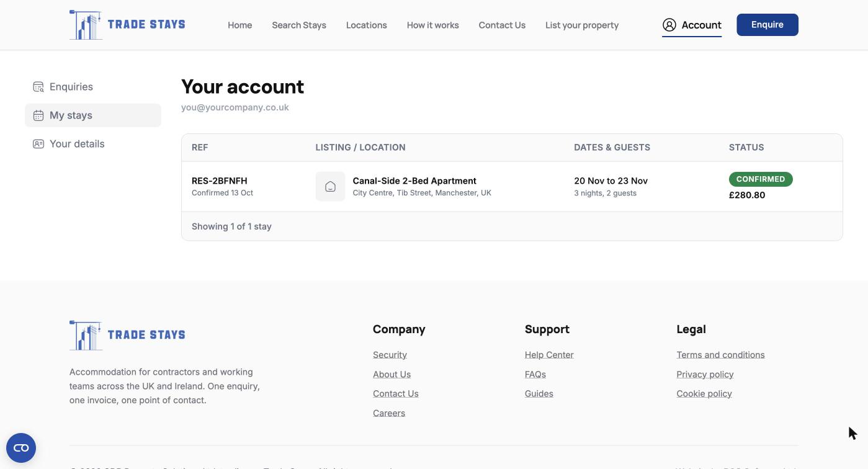Open the footer Contact Us link

tap(396, 394)
